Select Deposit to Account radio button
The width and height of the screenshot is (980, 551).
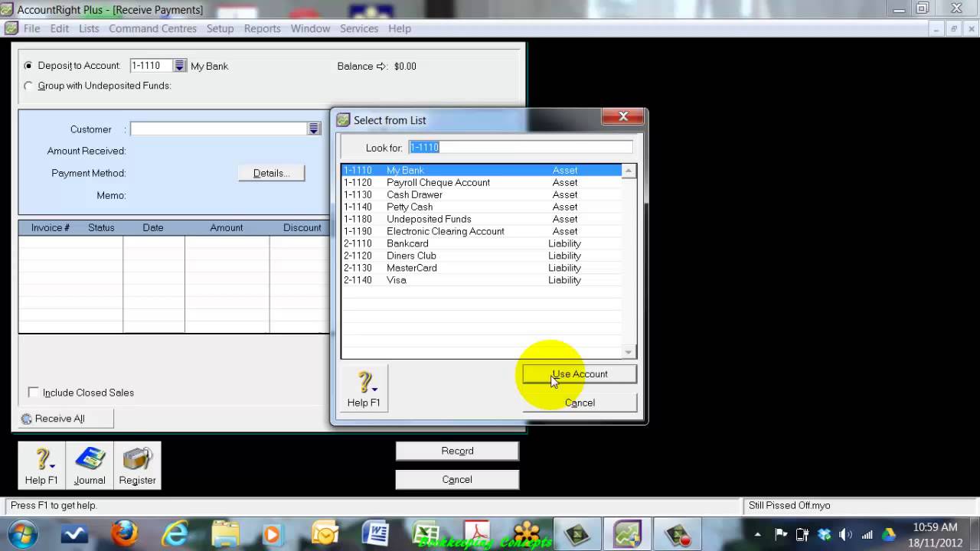pyautogui.click(x=29, y=66)
